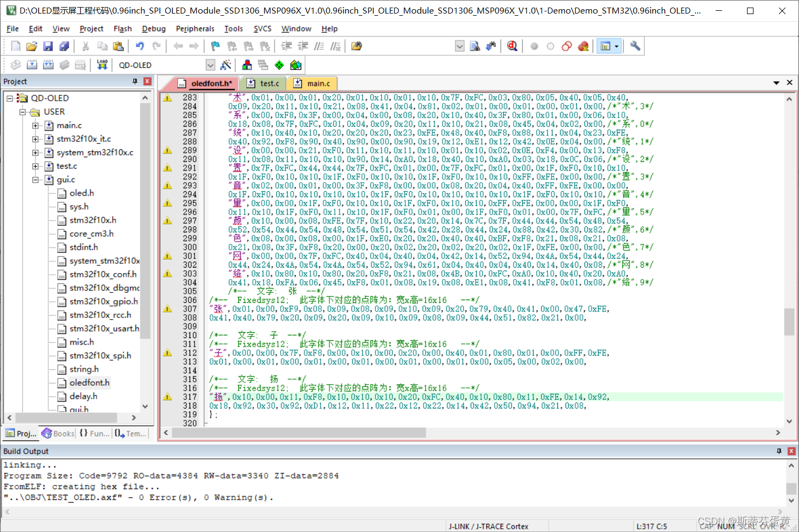Save the current file with floppy icon

(x=48, y=46)
